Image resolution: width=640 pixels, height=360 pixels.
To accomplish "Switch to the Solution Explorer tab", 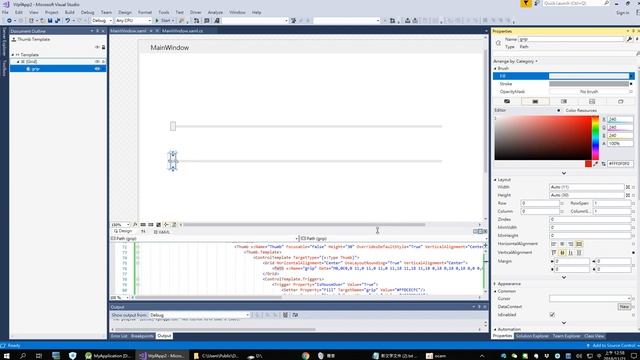I will pos(532,336).
